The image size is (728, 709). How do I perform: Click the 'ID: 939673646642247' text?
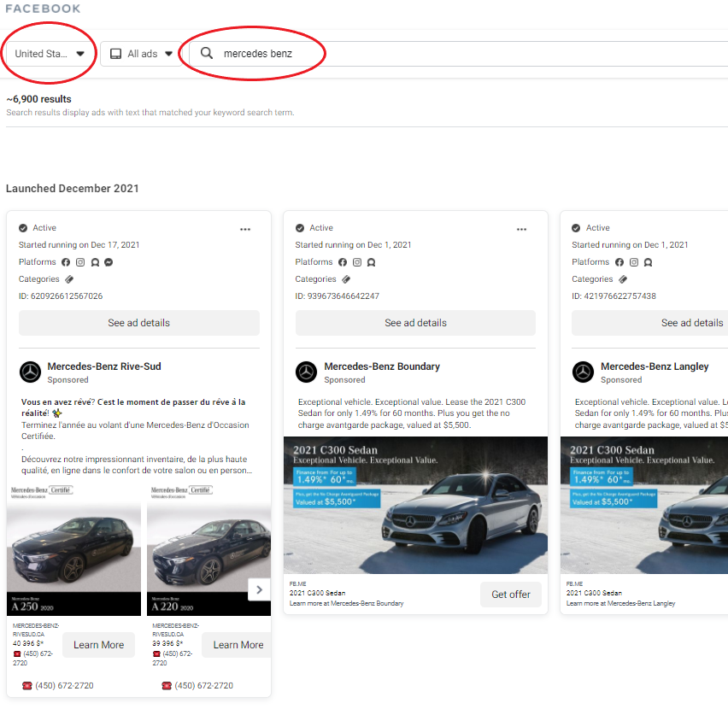337,296
